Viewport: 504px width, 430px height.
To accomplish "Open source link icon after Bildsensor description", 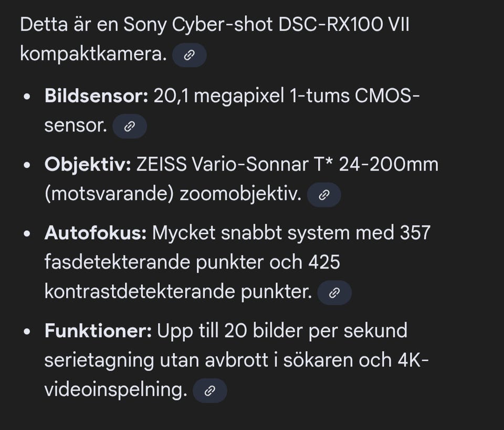I will coord(129,127).
